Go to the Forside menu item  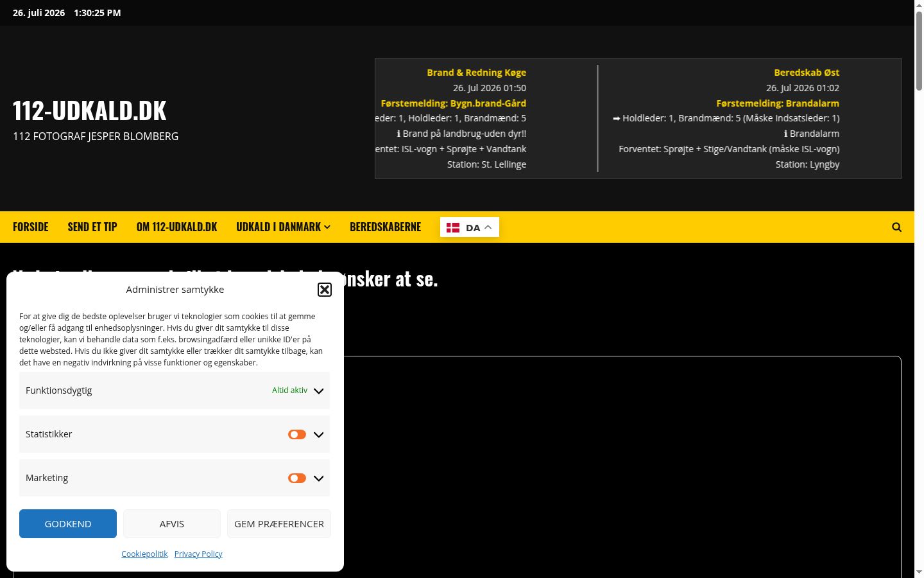[x=31, y=227]
